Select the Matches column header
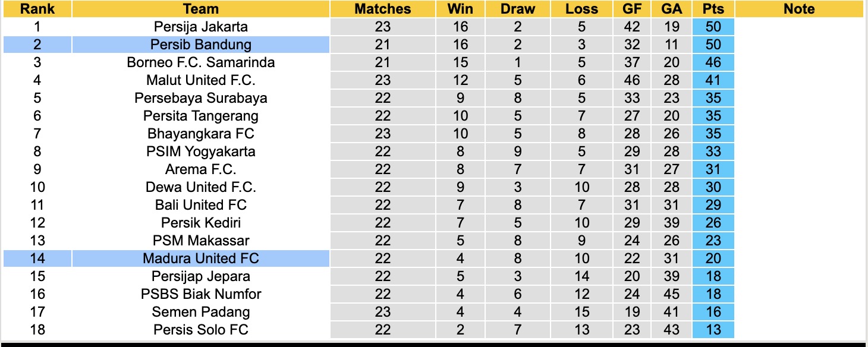Viewport: 868px width, 347px height. click(382, 9)
